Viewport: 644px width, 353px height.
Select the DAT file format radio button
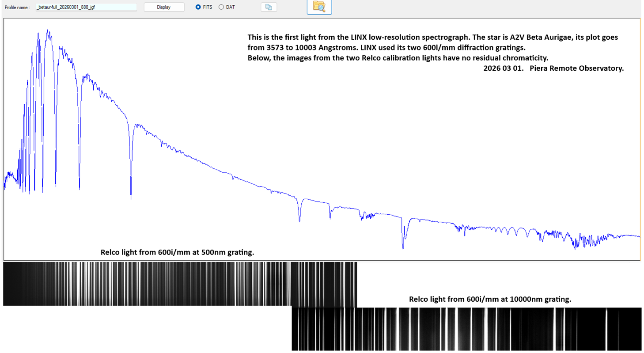(x=221, y=7)
